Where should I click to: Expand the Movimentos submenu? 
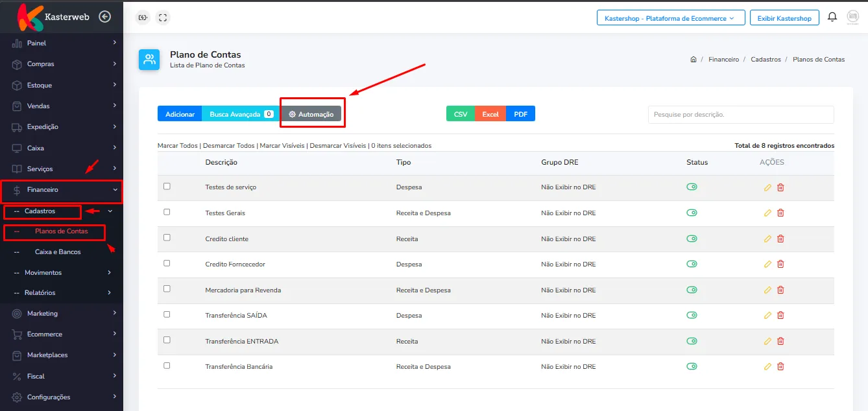coord(62,273)
